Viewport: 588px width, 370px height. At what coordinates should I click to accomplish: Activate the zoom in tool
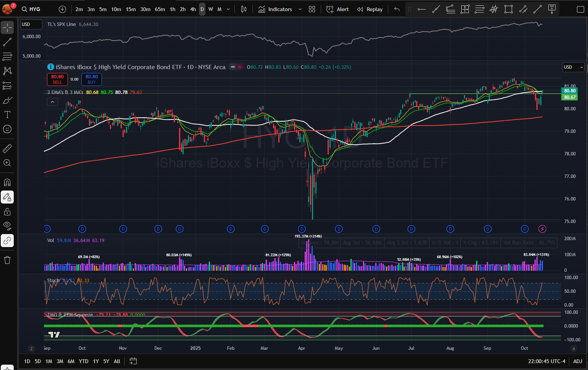coord(7,163)
